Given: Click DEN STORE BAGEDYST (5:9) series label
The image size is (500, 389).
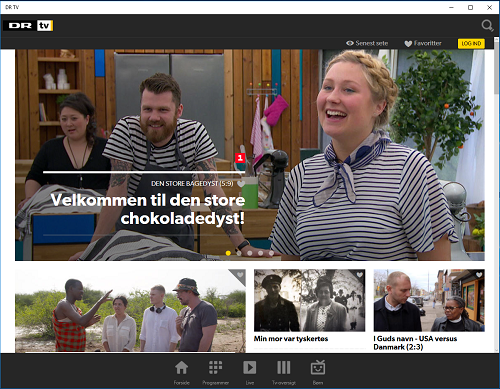Looking at the screenshot, I should tap(192, 184).
